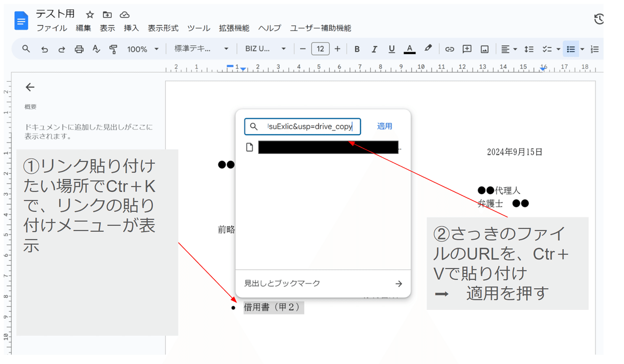
Task: Close the outline panel with back arrow
Action: click(30, 87)
